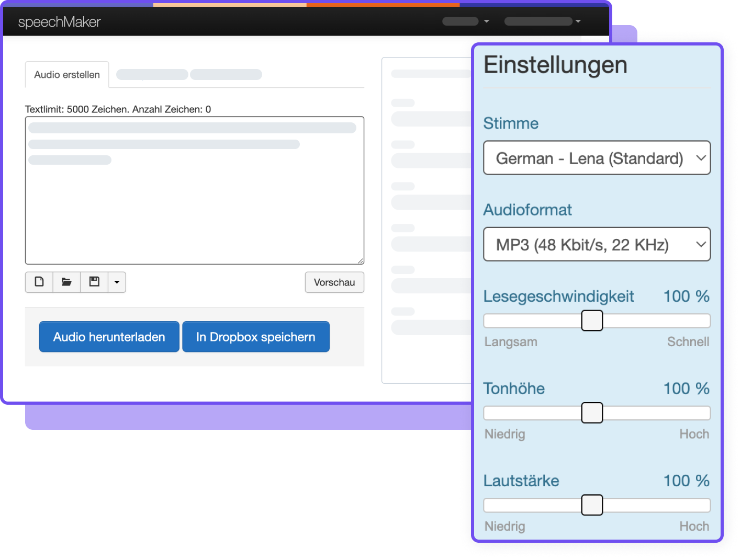741x560 pixels.
Task: Click the Lesegeschwindigkeit slider handle
Action: (x=592, y=321)
